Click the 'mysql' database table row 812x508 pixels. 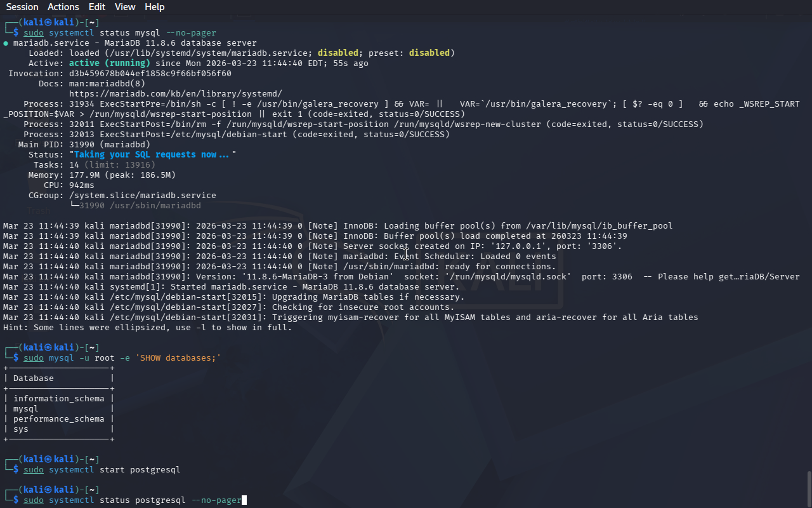tap(26, 409)
